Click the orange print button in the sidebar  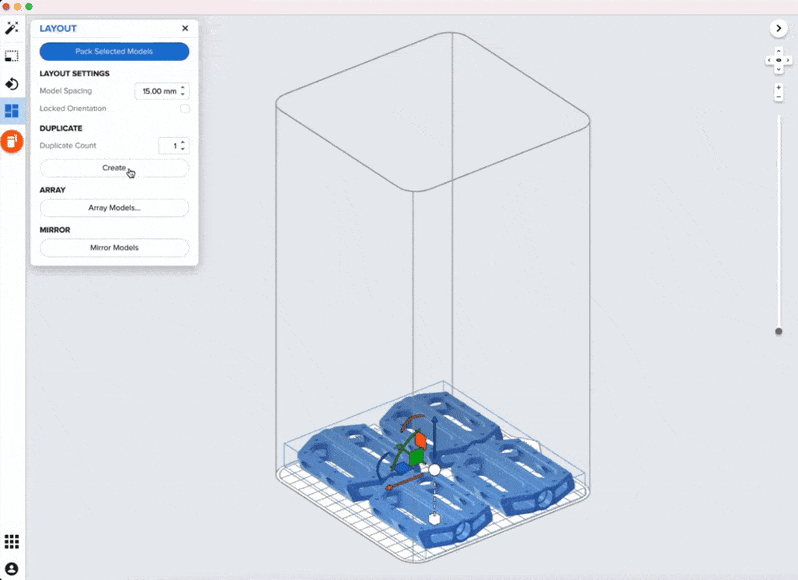point(12,141)
